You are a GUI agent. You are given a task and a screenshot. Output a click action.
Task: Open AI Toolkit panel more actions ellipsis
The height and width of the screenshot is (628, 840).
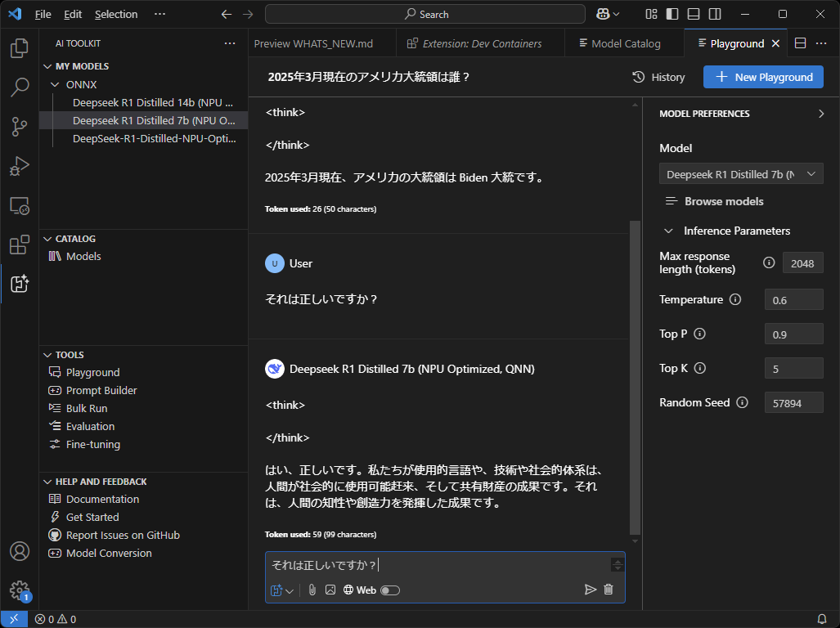[x=230, y=43]
